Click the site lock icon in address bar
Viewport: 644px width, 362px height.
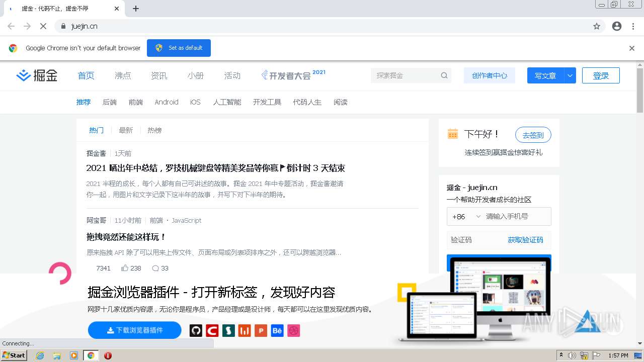click(63, 26)
